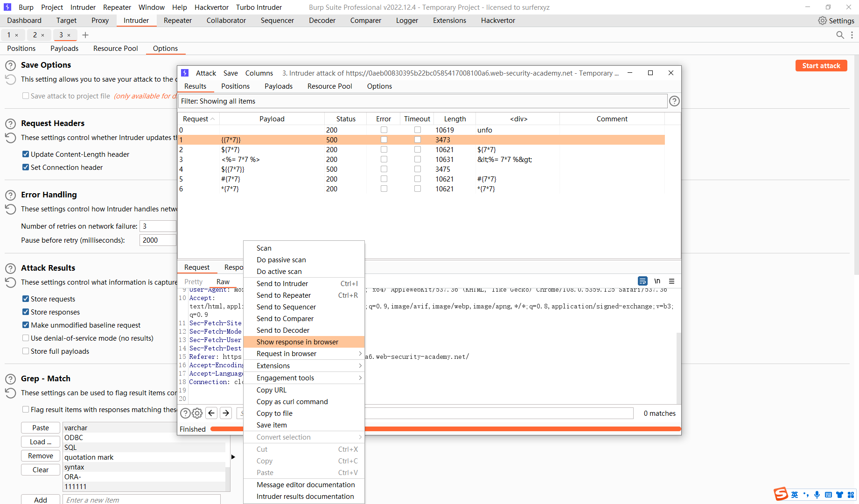Toggle Save attack to project file
The height and width of the screenshot is (504, 859).
pyautogui.click(x=26, y=96)
